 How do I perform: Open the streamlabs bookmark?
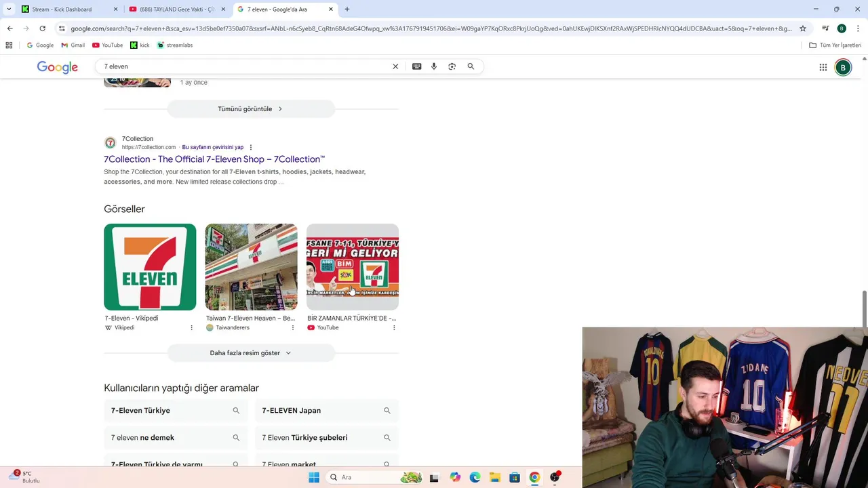[x=175, y=45]
